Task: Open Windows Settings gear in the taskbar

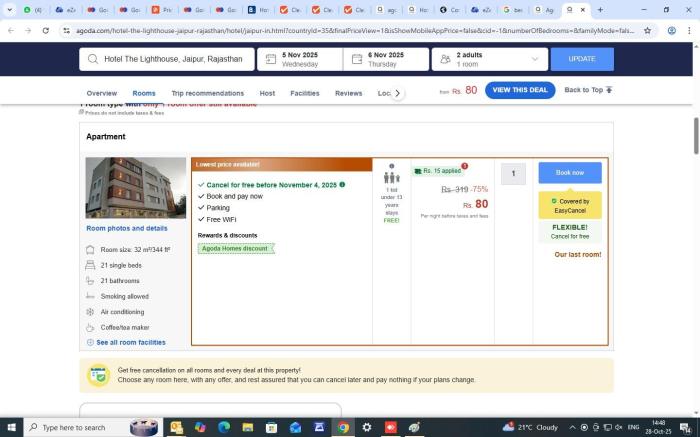Action: pos(367,427)
